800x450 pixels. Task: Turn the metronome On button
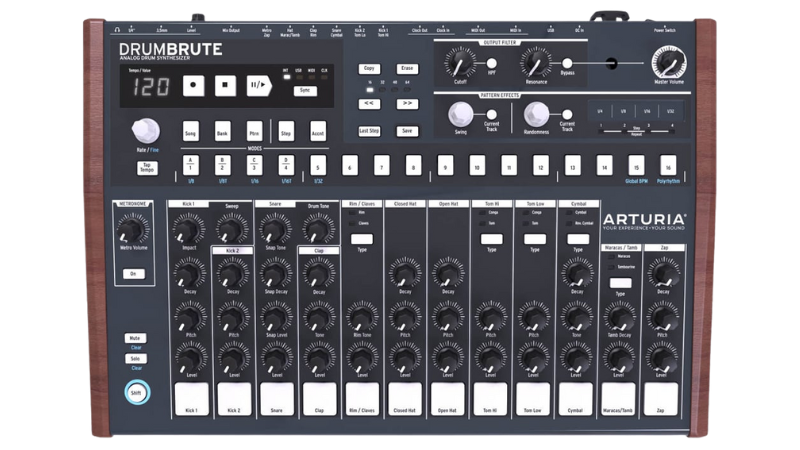click(134, 274)
